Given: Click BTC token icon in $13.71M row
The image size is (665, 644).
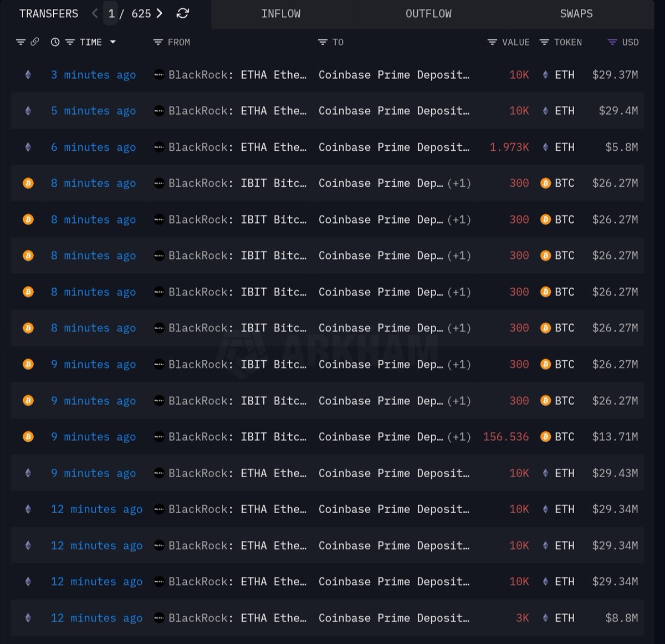Looking at the screenshot, I should pos(545,437).
